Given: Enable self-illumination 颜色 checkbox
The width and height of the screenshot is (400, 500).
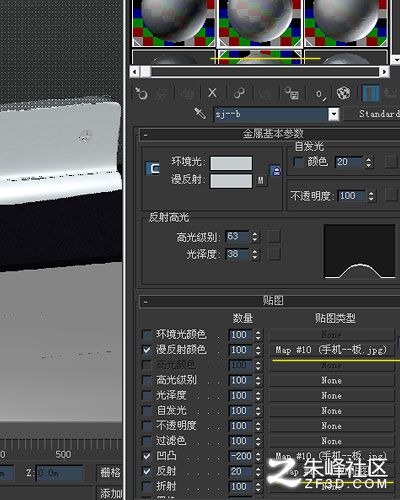Looking at the screenshot, I should point(298,162).
